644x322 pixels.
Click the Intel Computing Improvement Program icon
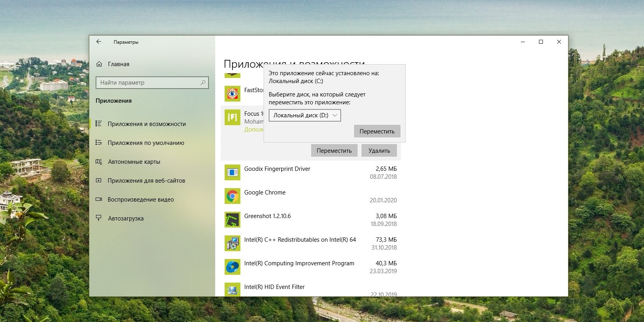233,267
